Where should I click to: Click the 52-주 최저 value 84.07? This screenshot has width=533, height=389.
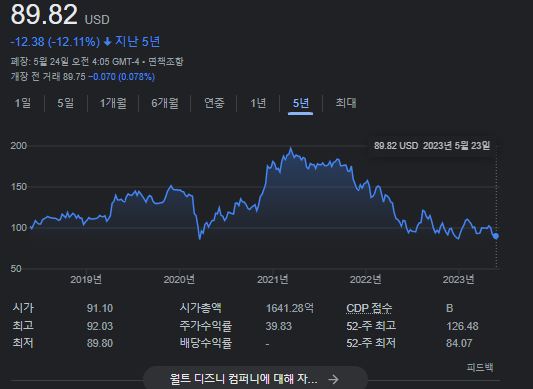(x=459, y=343)
